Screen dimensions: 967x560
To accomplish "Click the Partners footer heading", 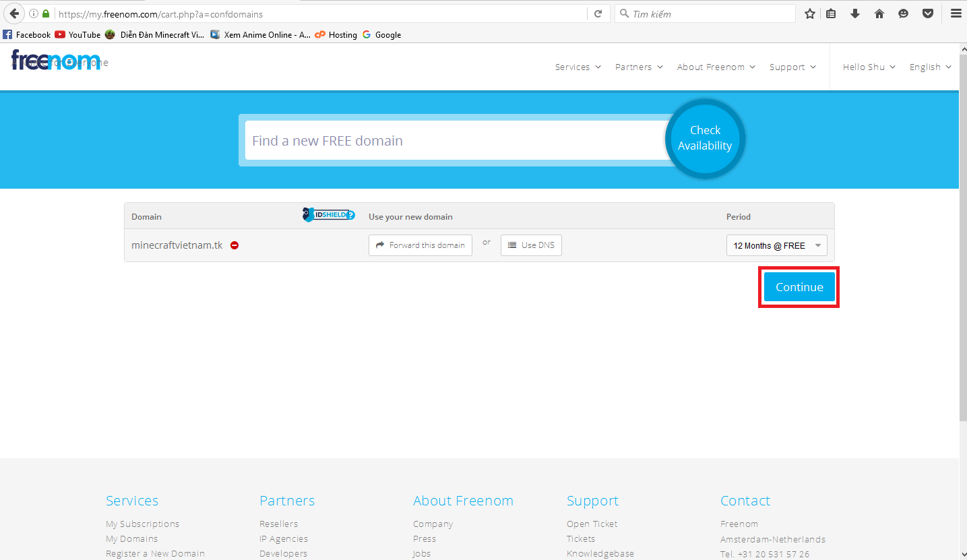I will point(287,501).
